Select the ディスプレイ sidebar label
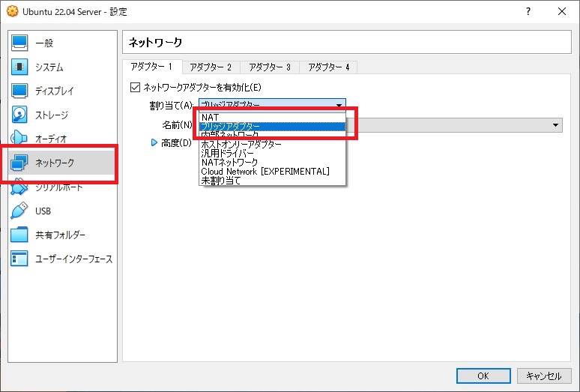580x392 pixels. pyautogui.click(x=55, y=91)
